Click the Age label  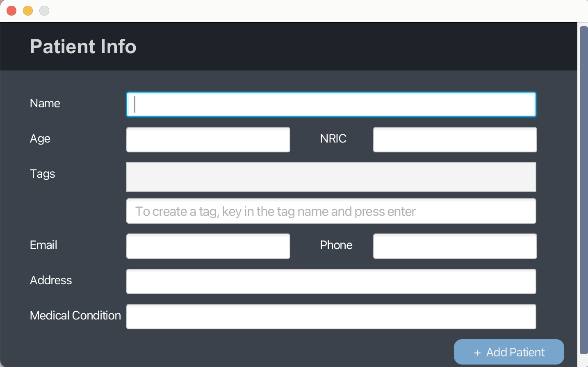(x=40, y=139)
